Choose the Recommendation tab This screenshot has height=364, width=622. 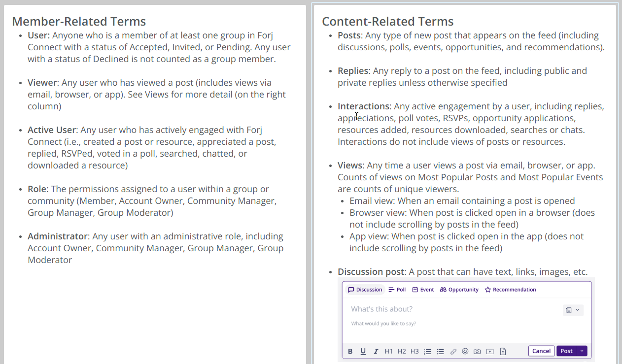(510, 290)
